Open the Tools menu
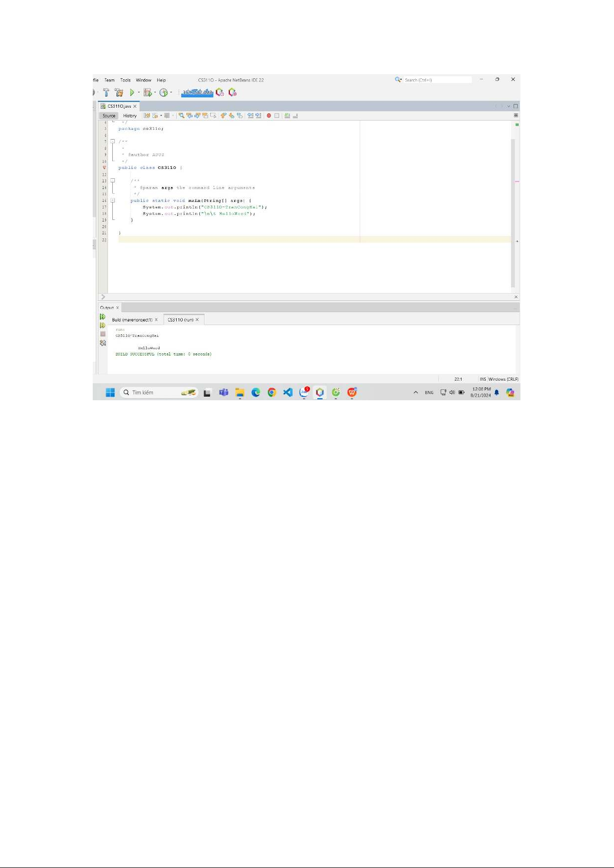The width and height of the screenshot is (614, 868). coord(125,80)
